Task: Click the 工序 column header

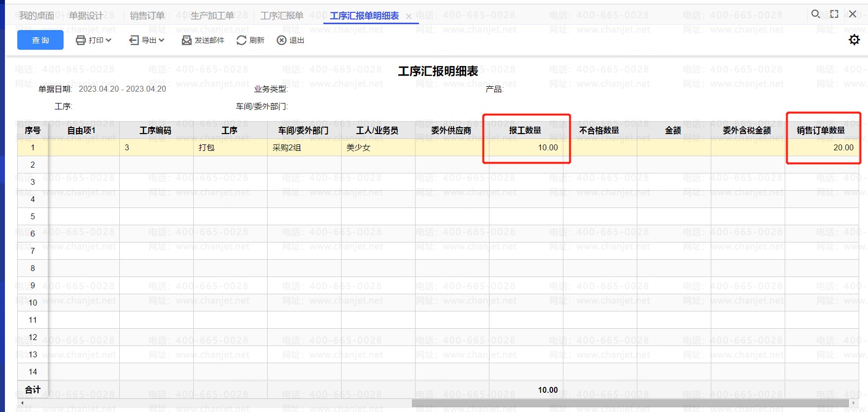Action: point(230,130)
